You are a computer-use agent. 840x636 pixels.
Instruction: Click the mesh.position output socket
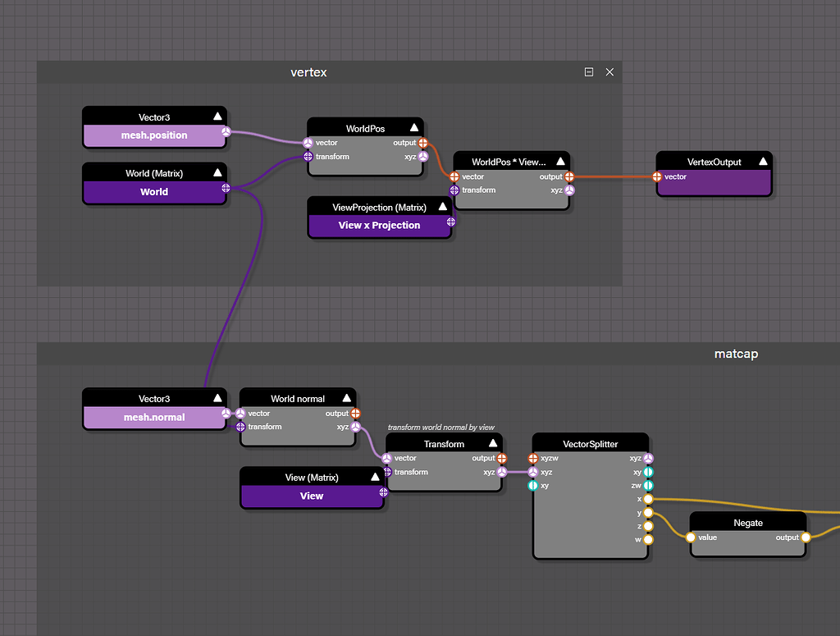coord(226,132)
